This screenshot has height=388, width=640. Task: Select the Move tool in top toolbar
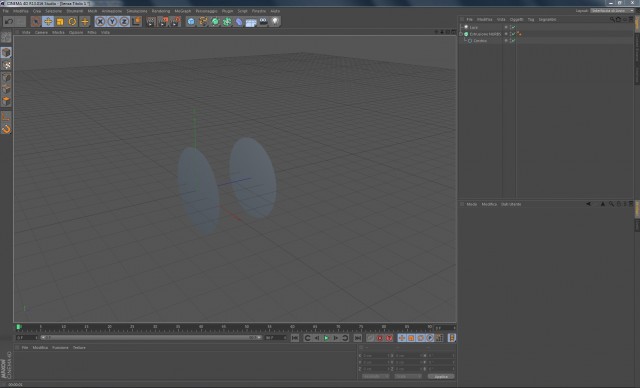(x=48, y=22)
